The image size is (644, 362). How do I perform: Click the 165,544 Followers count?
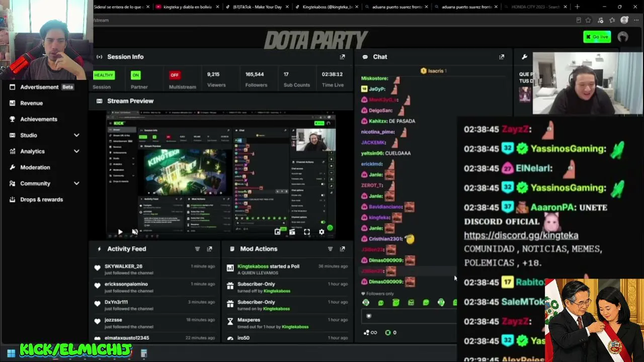pos(255,74)
